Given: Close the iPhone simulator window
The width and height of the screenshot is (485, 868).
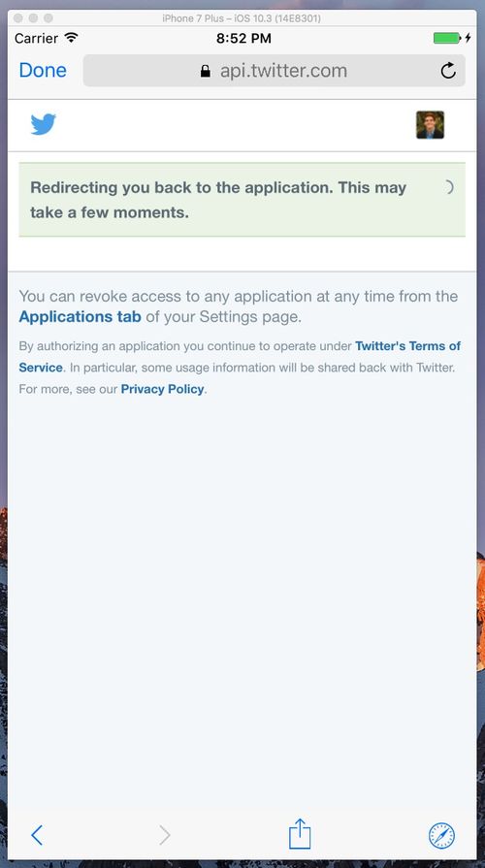Looking at the screenshot, I should (x=18, y=18).
